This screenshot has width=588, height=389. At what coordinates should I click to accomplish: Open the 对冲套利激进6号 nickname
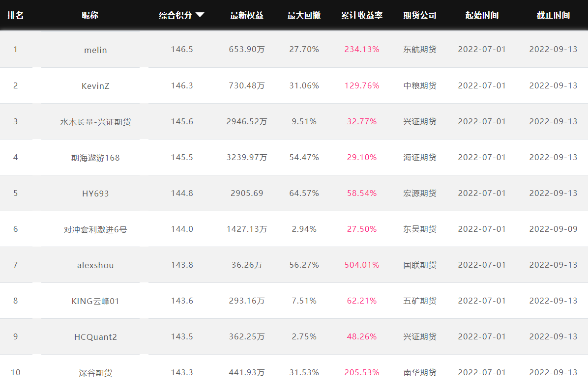click(x=96, y=229)
